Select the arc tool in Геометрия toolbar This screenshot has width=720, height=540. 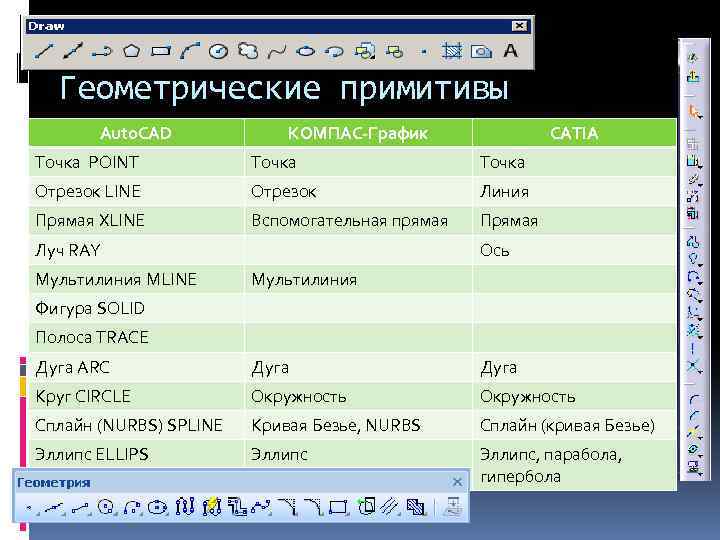[132, 507]
